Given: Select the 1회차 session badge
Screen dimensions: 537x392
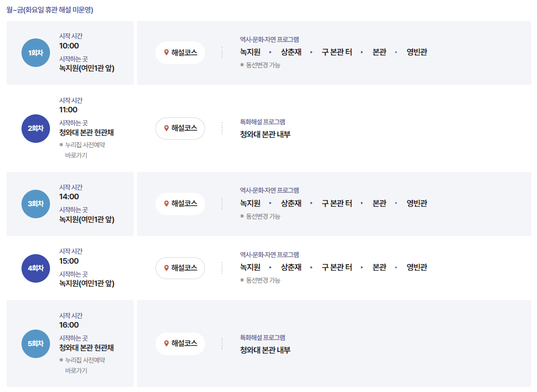Looking at the screenshot, I should point(35,53).
